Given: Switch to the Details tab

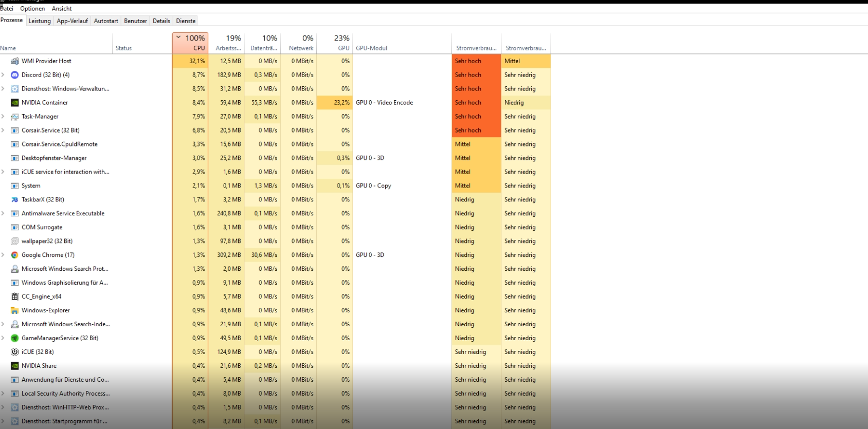Looking at the screenshot, I should pyautogui.click(x=161, y=21).
